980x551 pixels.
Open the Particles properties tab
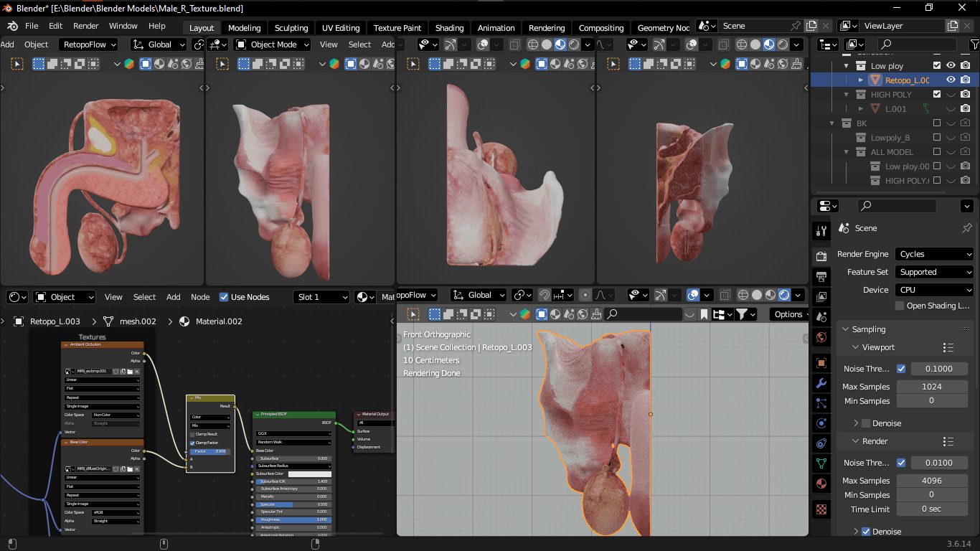pyautogui.click(x=821, y=403)
